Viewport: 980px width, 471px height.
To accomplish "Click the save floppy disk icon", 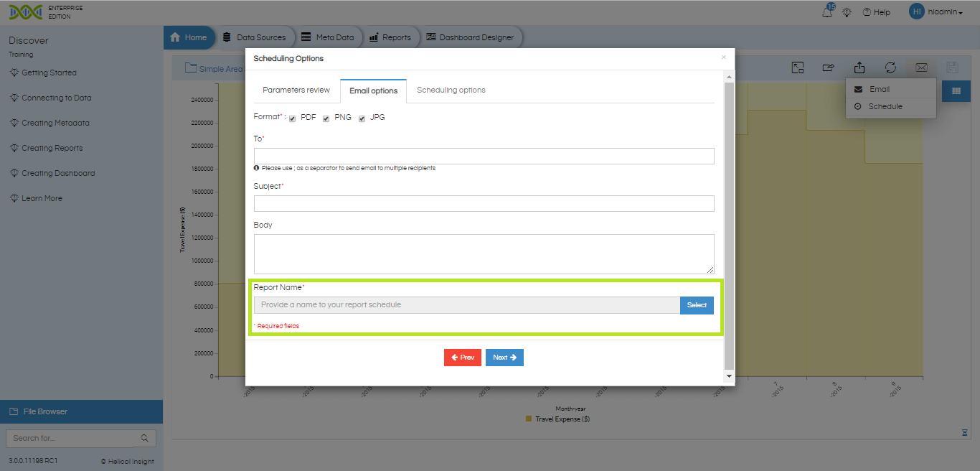I will pyautogui.click(x=952, y=67).
